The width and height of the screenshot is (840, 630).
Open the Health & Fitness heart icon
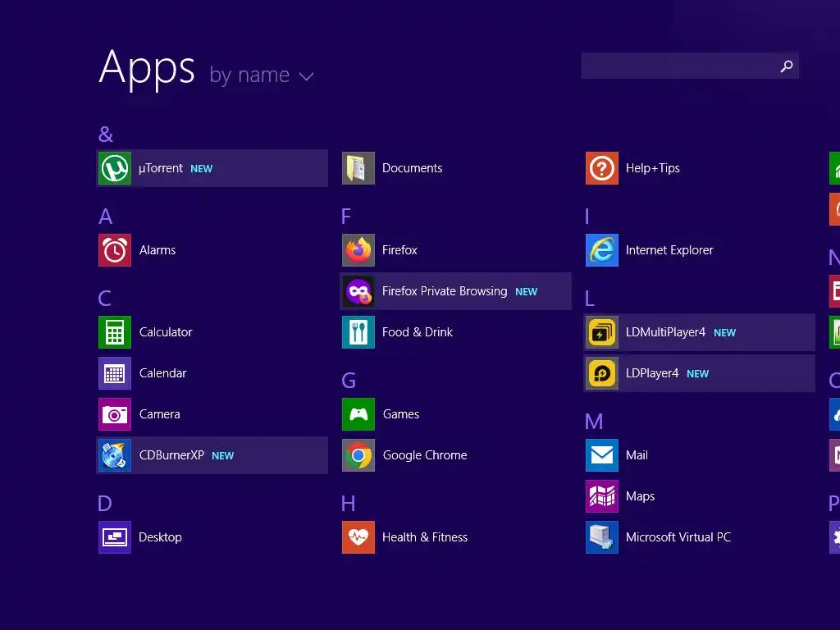click(x=358, y=537)
